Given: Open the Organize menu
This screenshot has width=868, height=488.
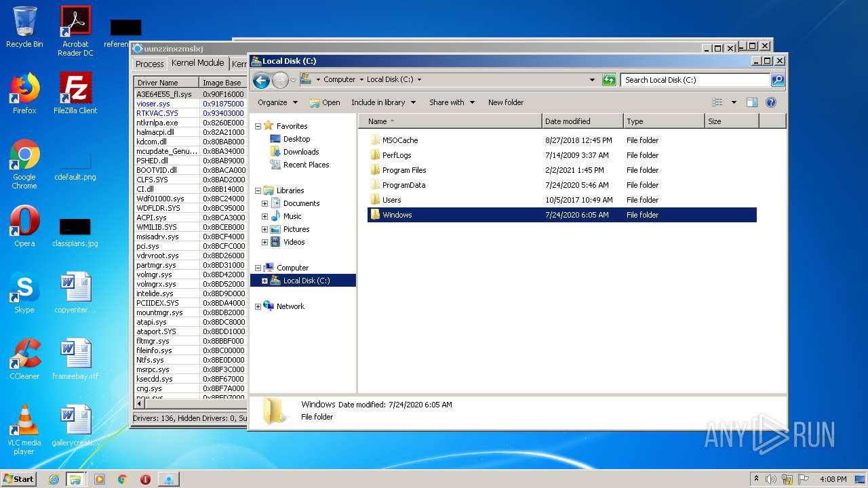Looking at the screenshot, I should tap(277, 102).
